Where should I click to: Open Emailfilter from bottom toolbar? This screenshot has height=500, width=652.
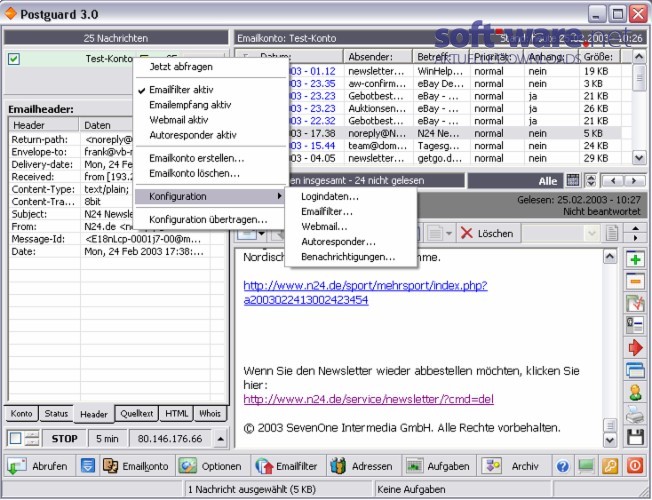pos(286,466)
